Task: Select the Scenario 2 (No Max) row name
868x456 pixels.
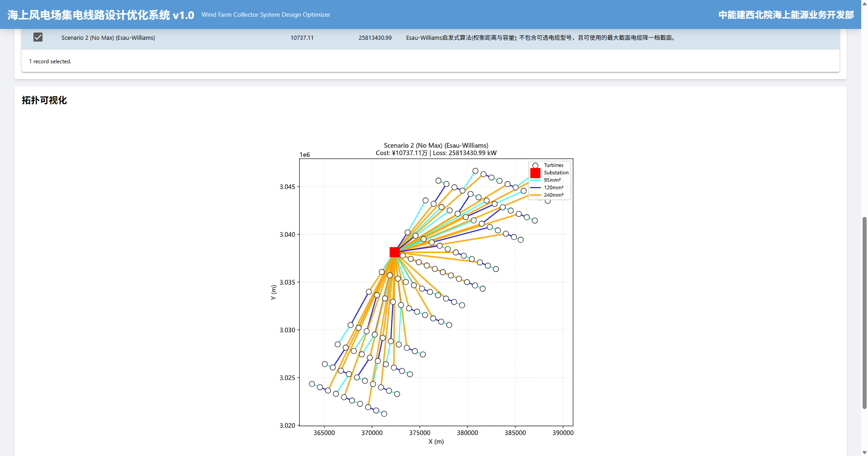Action: (108, 38)
